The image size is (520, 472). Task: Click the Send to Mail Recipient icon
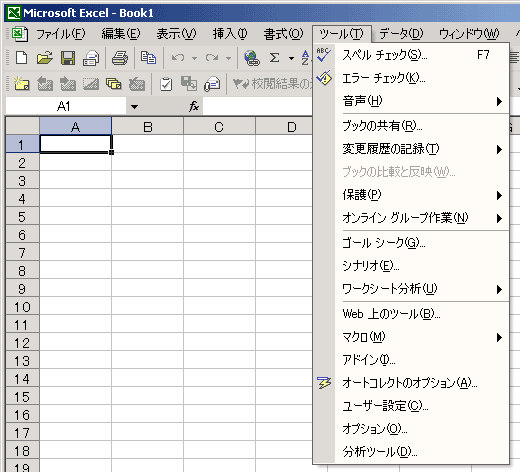point(212,84)
